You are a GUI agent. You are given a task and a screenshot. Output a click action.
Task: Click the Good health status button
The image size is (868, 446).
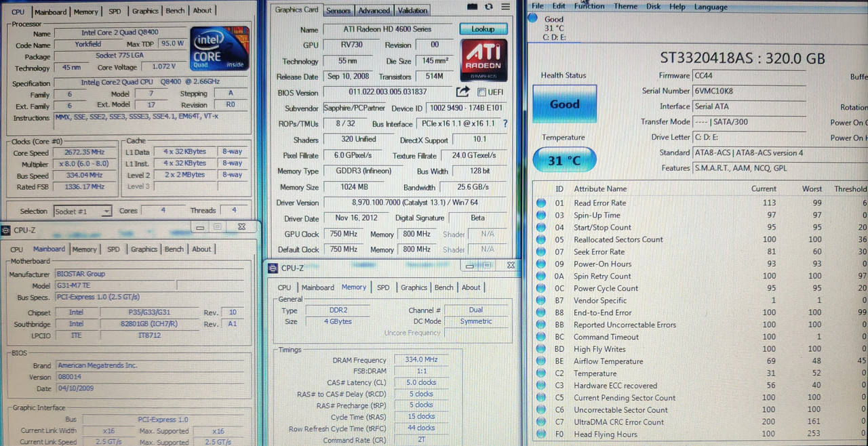564,104
